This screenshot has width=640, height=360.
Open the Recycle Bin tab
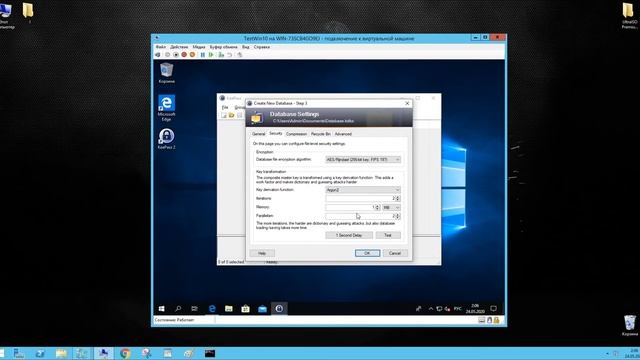coord(320,134)
